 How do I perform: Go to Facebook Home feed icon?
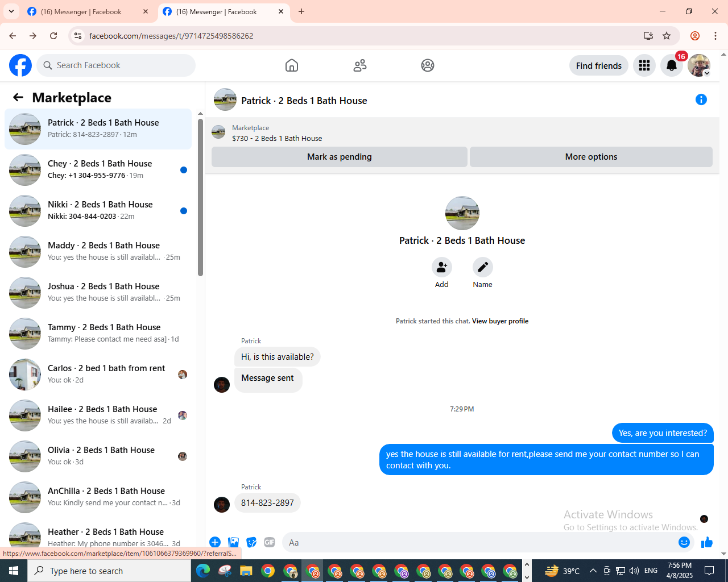pos(292,65)
